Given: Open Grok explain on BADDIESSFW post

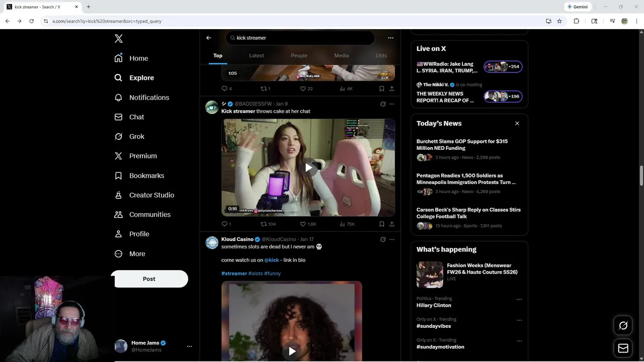Looking at the screenshot, I should (x=383, y=104).
